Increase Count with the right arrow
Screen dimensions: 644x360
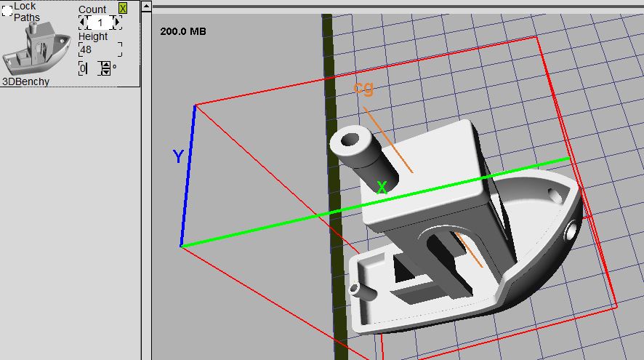[x=118, y=23]
